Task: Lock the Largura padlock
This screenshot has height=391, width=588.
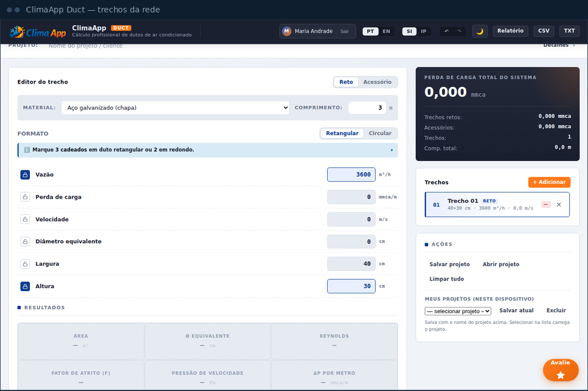Action: coord(25,264)
